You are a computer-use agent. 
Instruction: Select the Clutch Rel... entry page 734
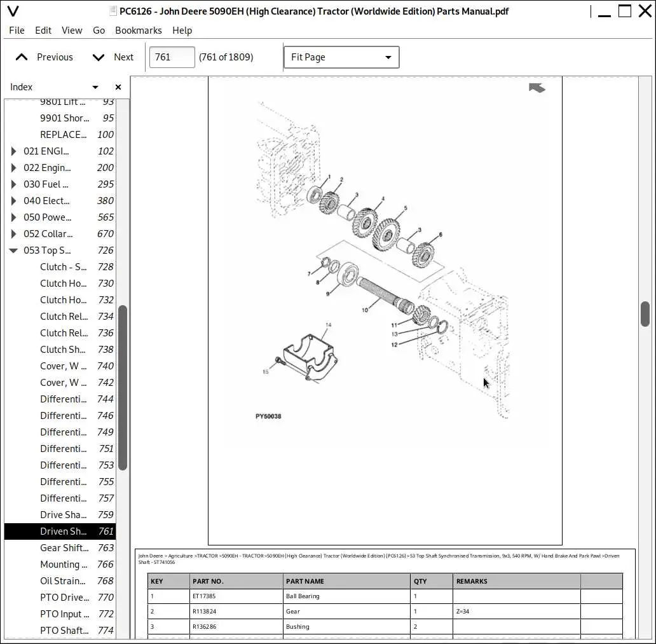click(60, 317)
